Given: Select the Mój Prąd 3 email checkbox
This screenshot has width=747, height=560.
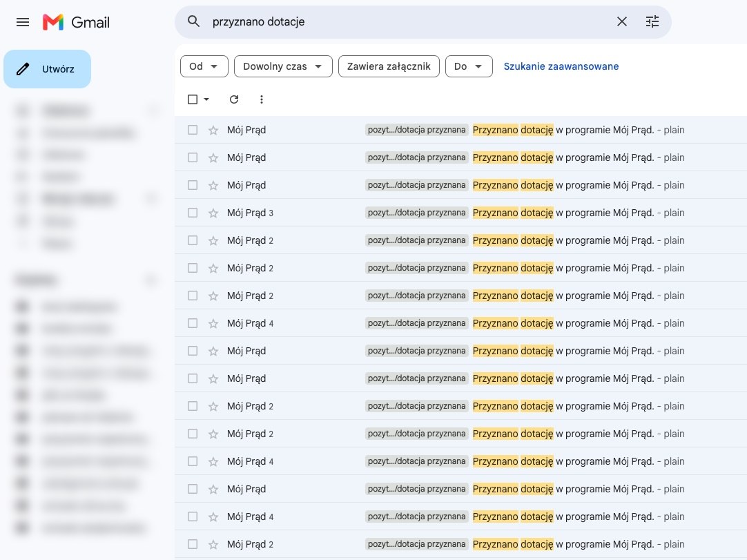Looking at the screenshot, I should (193, 213).
